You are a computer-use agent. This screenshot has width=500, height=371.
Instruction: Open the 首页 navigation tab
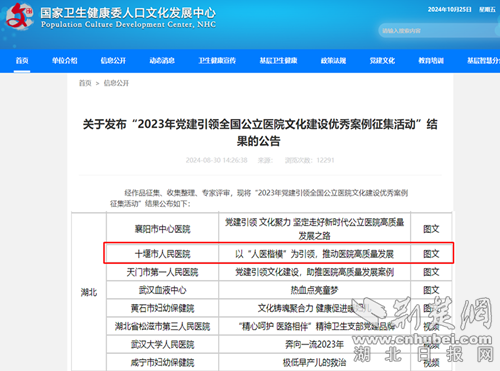coord(22,61)
